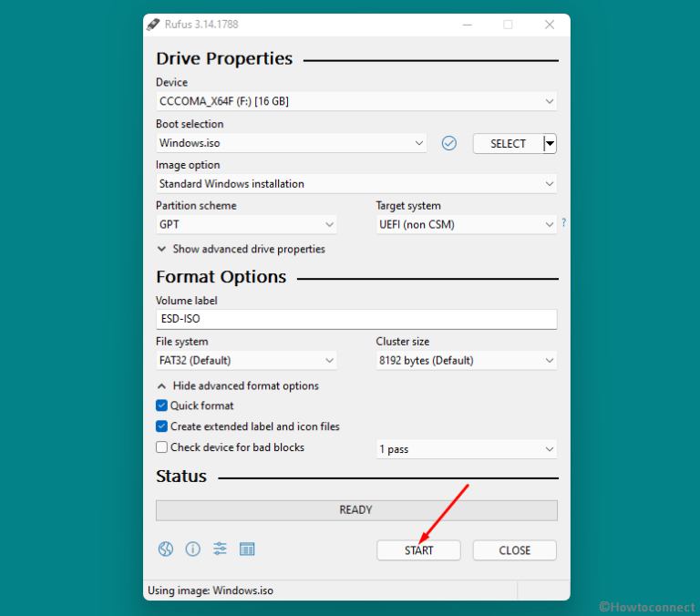700x616 pixels.
Task: Open the Partition scheme GPT dropdown
Action: click(x=246, y=224)
